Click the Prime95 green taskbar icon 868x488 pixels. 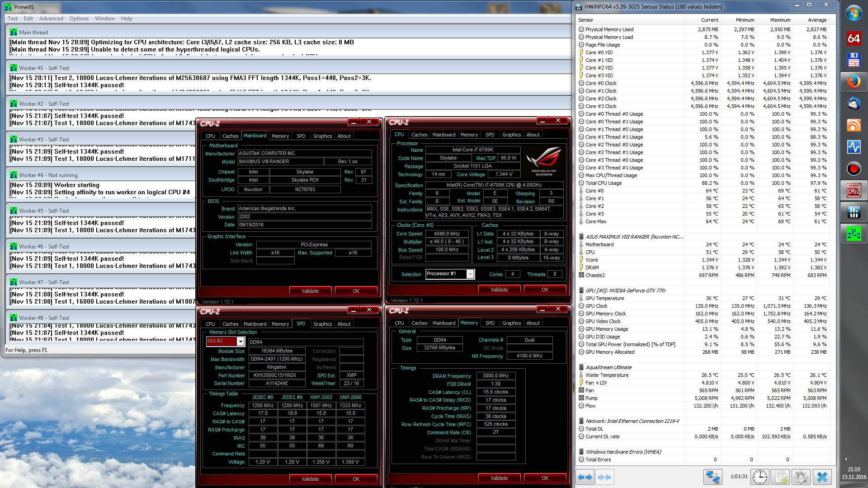(x=854, y=234)
